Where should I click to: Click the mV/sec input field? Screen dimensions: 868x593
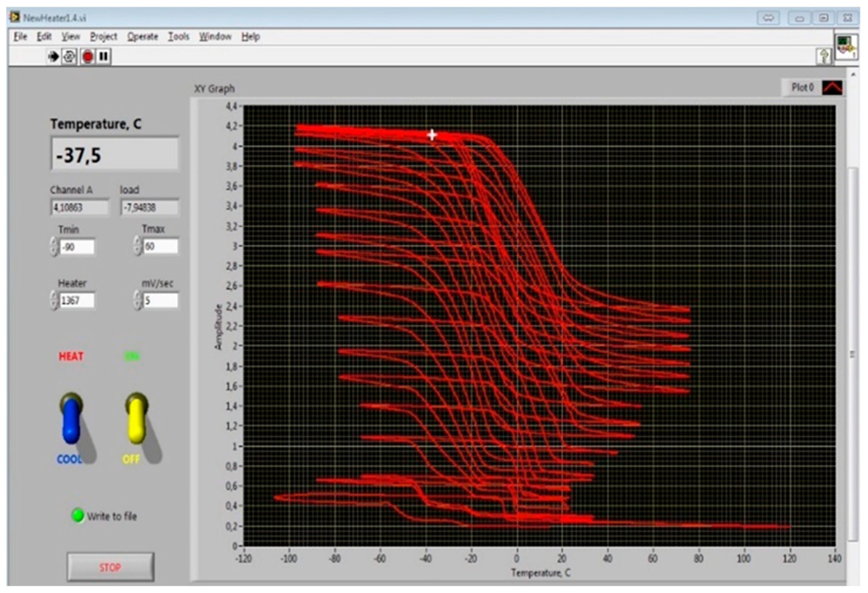click(x=161, y=301)
